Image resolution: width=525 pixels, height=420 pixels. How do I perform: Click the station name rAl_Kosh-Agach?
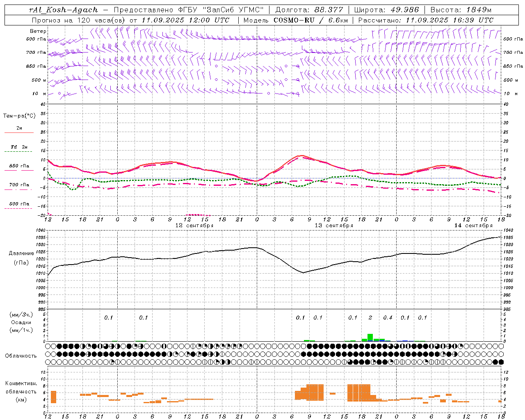(64, 10)
